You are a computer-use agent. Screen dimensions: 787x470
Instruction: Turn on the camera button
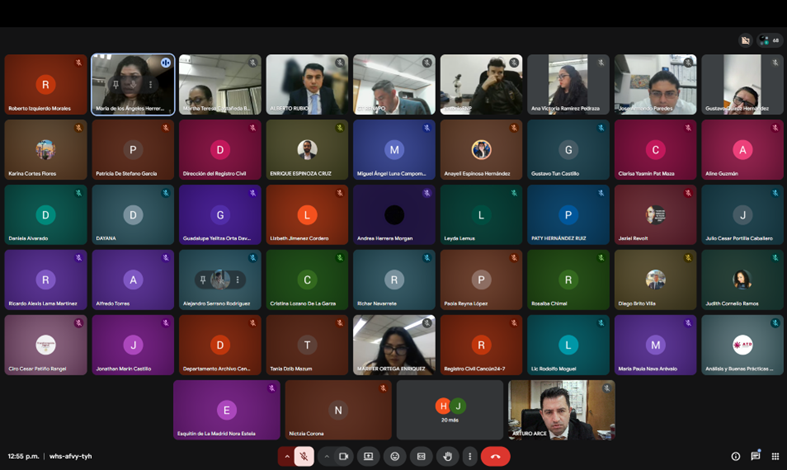pos(344,456)
